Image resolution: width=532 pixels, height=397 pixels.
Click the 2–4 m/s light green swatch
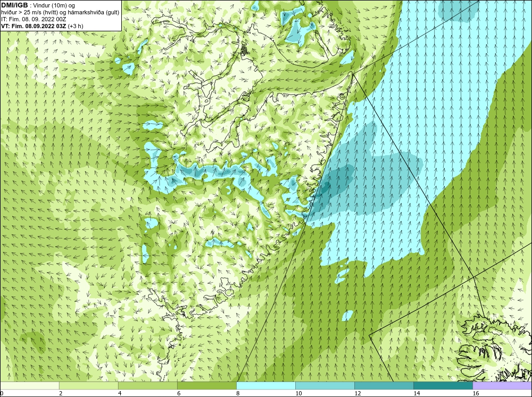[88, 385]
